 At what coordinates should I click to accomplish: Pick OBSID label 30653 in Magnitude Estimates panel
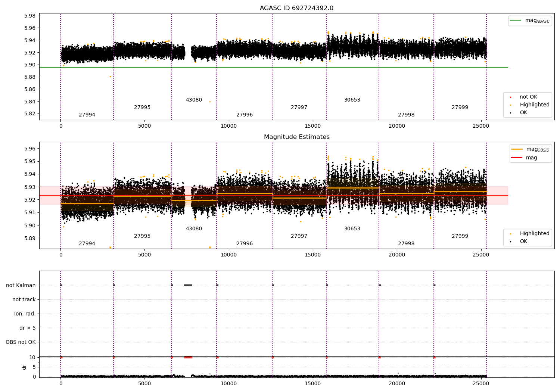coord(352,229)
